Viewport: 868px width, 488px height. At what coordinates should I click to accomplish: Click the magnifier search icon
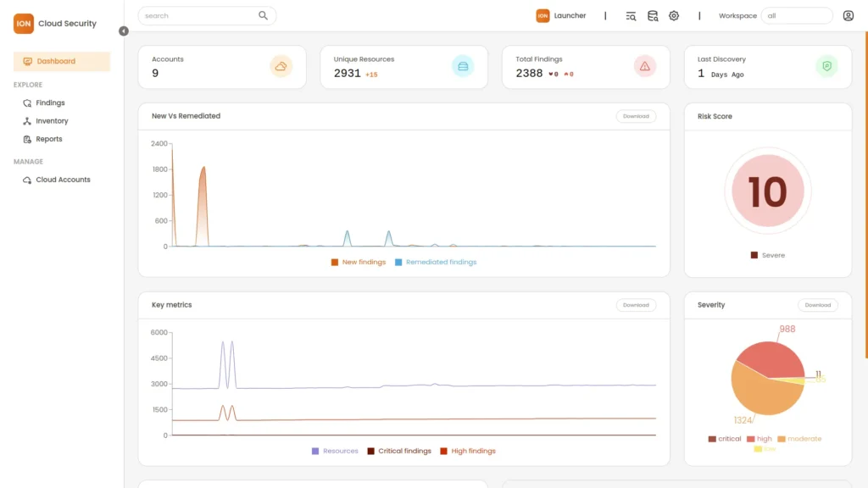[263, 15]
